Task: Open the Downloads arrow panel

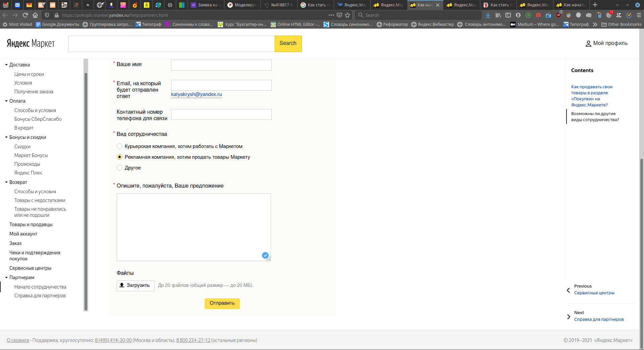Action: 488,15
